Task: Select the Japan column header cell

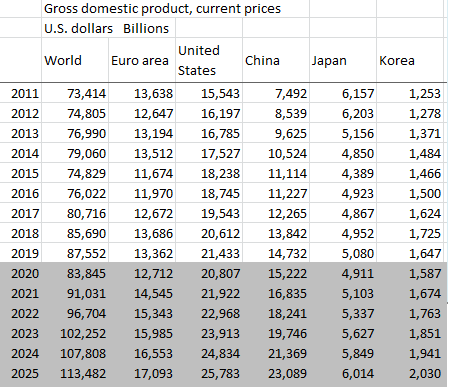Action: point(343,60)
